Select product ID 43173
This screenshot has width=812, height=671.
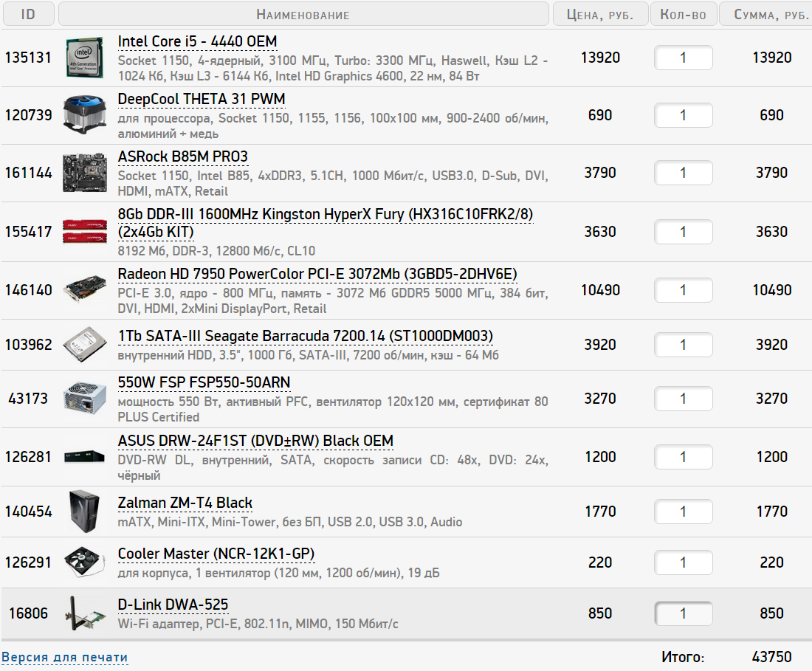point(29,399)
